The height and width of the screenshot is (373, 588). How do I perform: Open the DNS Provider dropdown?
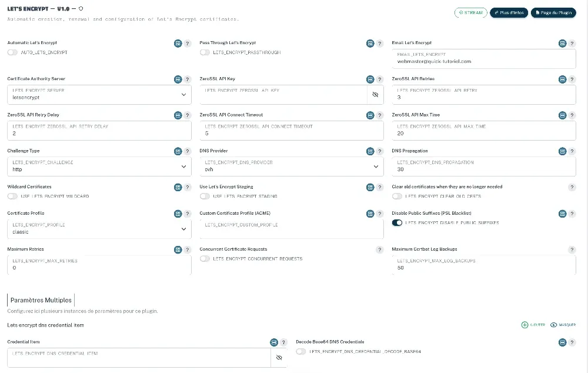coord(292,166)
